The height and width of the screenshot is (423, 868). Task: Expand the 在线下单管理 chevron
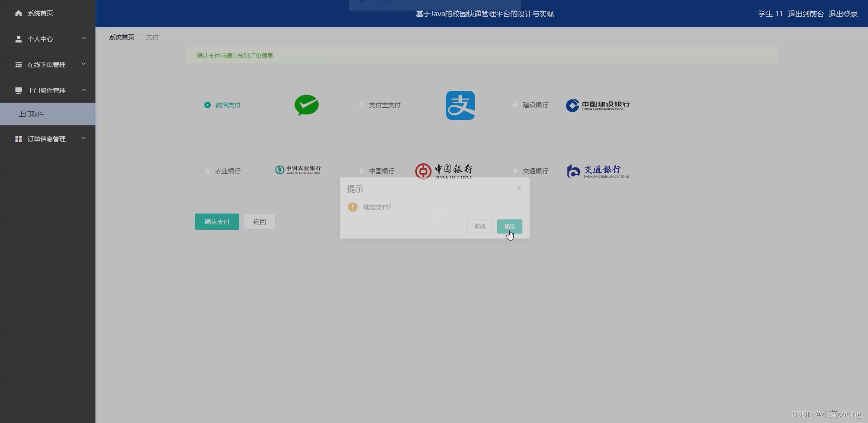click(84, 64)
